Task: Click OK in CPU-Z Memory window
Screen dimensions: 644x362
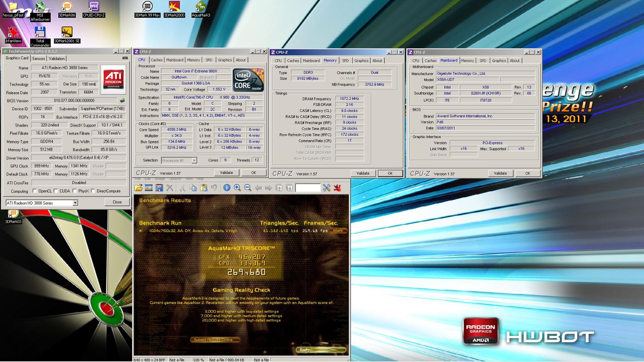Action: [x=390, y=174]
